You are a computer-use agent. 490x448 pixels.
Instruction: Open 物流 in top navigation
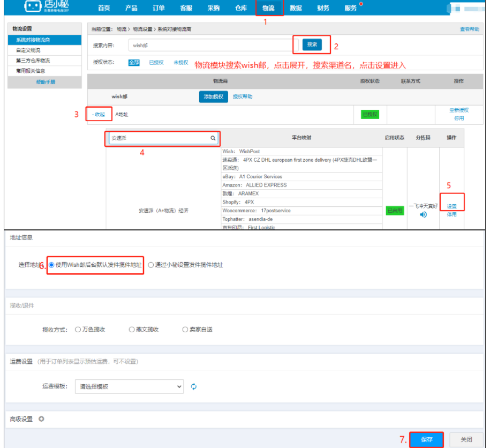268,8
